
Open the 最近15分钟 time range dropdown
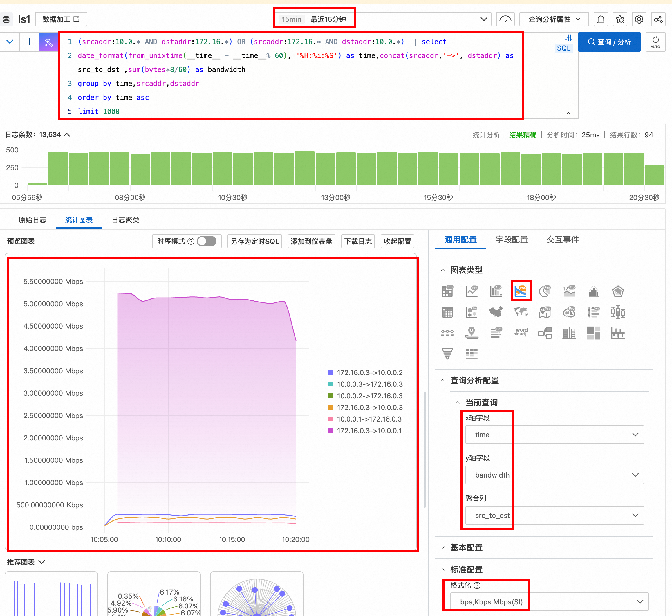point(383,19)
